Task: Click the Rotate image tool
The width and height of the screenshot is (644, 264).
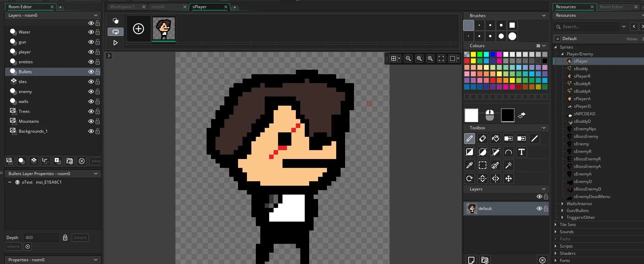Action: pyautogui.click(x=470, y=179)
